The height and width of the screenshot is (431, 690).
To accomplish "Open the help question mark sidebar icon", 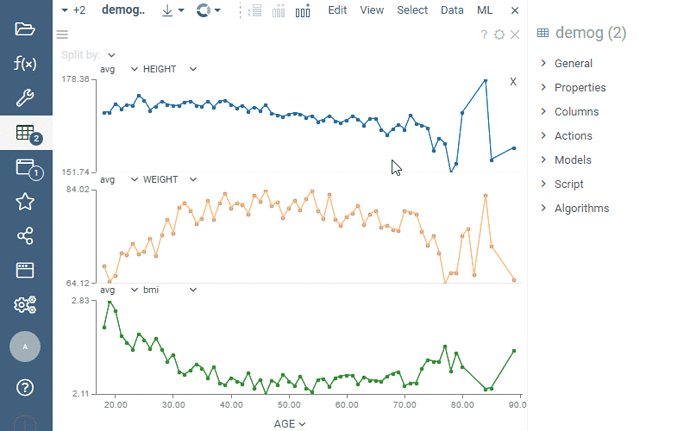I will point(25,387).
